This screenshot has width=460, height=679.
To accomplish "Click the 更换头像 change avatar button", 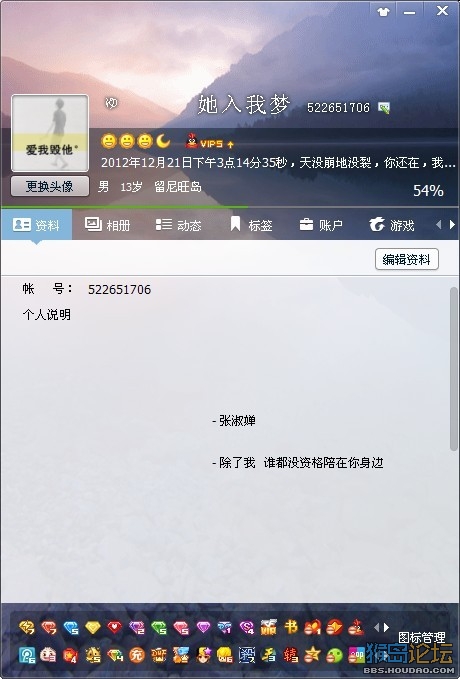I will click(50, 186).
